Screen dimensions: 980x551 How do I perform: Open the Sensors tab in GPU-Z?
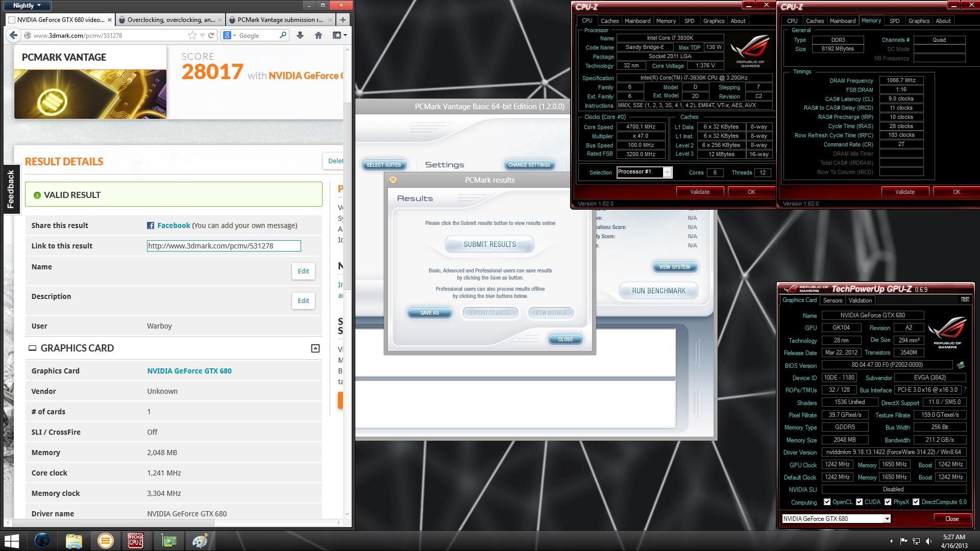(x=832, y=300)
